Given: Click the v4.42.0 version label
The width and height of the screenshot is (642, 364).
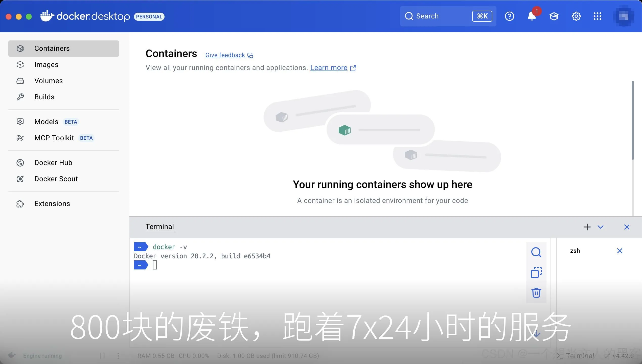Looking at the screenshot, I should [x=623, y=356].
